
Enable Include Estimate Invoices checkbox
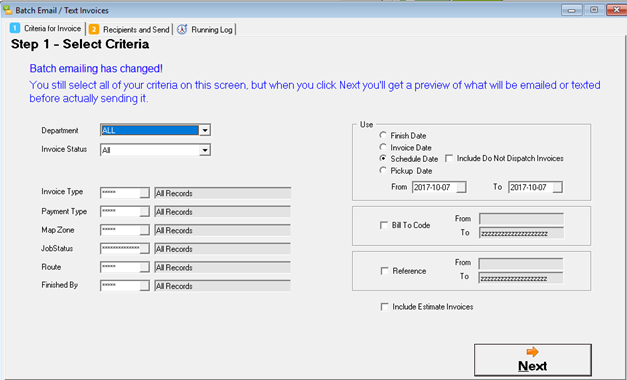384,307
